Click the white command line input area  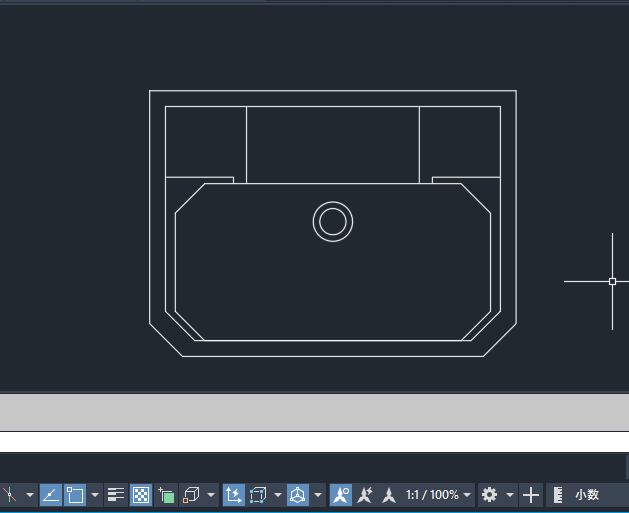click(314, 442)
